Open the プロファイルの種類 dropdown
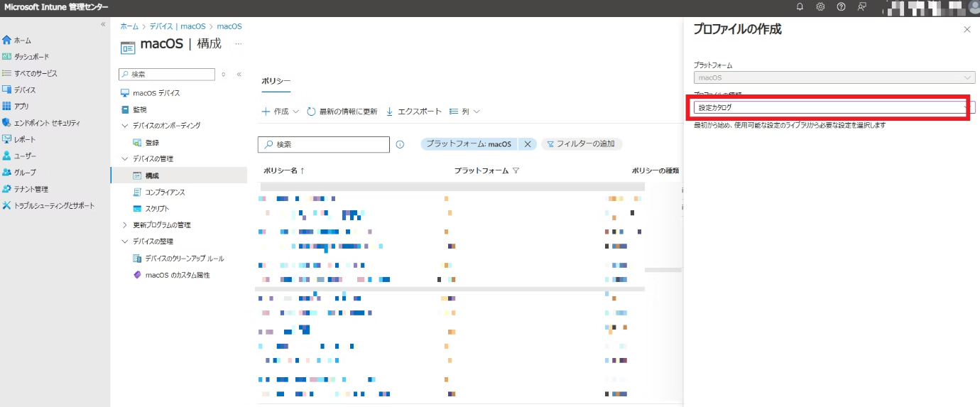The width and height of the screenshot is (980, 407). (x=834, y=107)
